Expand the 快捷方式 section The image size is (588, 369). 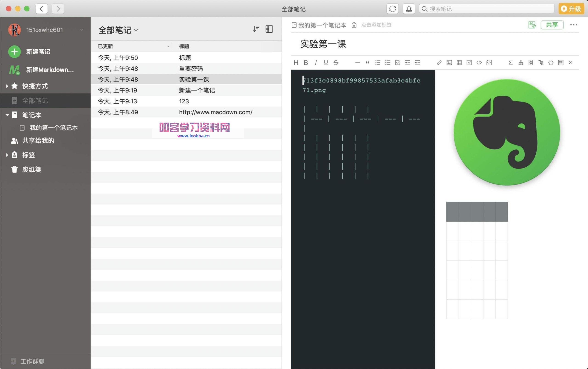click(x=7, y=86)
